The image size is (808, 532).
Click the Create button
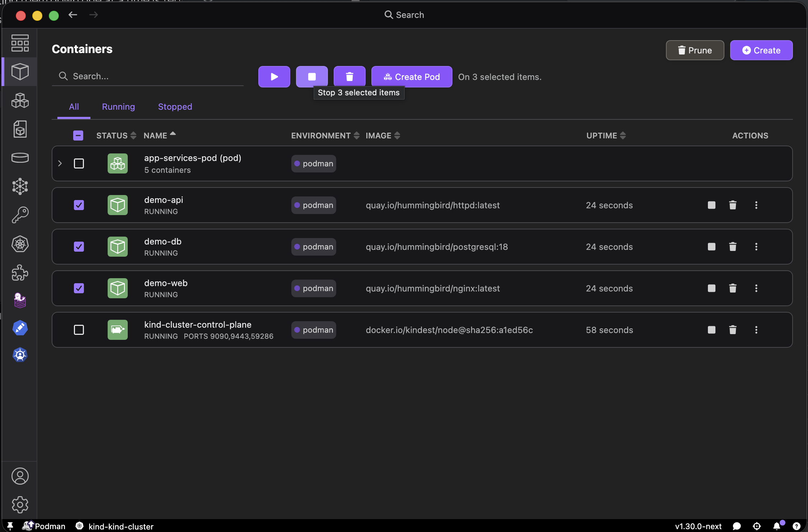pos(761,50)
